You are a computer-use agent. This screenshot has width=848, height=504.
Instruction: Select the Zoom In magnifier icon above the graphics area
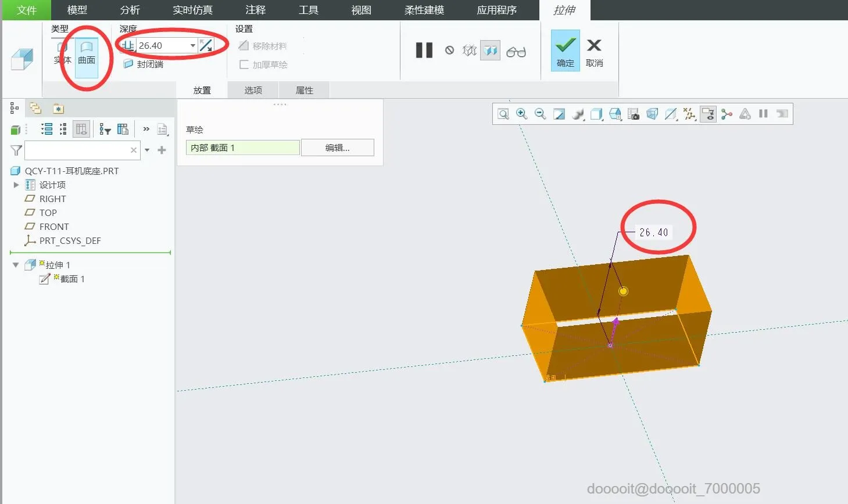click(x=521, y=114)
